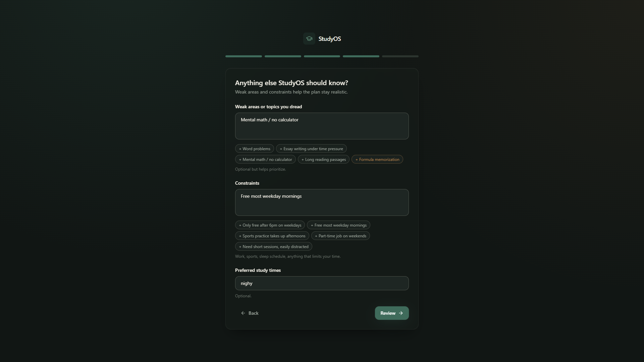
Task: Click the fourth progress step bar
Action: (x=361, y=56)
